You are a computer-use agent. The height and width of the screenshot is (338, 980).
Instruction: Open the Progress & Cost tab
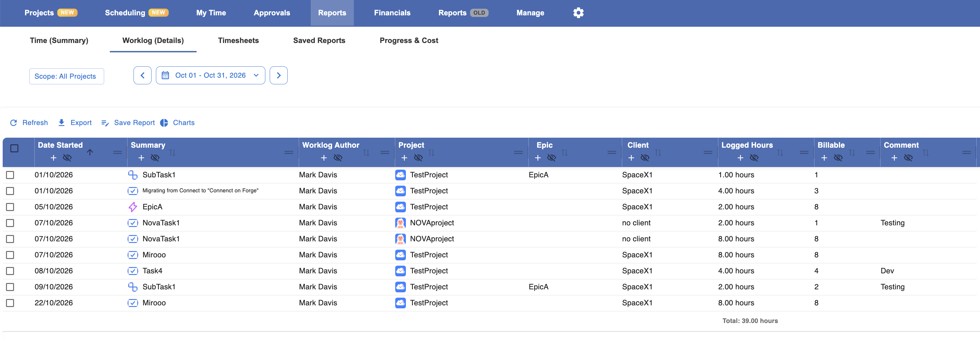(409, 40)
